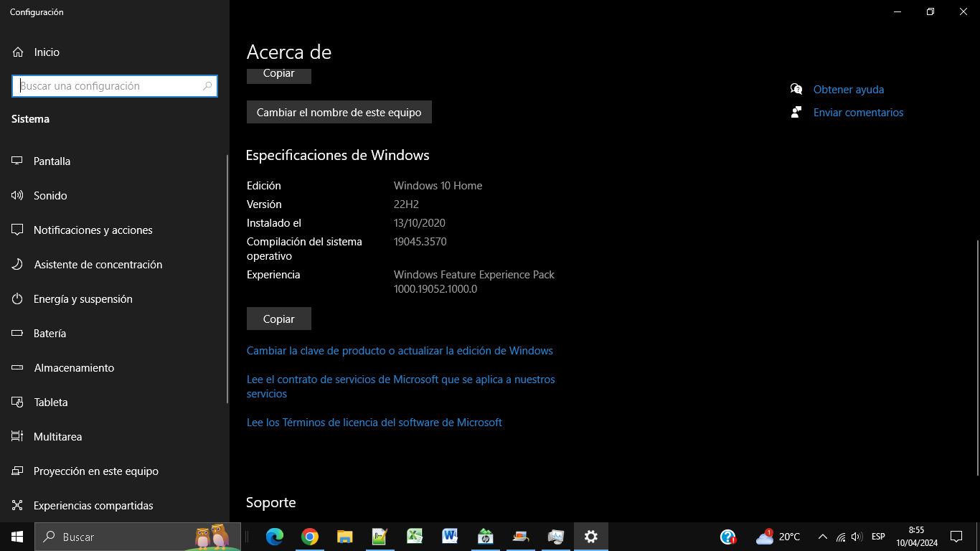Go to Notificaciones y acciones
The height and width of the screenshot is (551, 980).
pyautogui.click(x=115, y=230)
